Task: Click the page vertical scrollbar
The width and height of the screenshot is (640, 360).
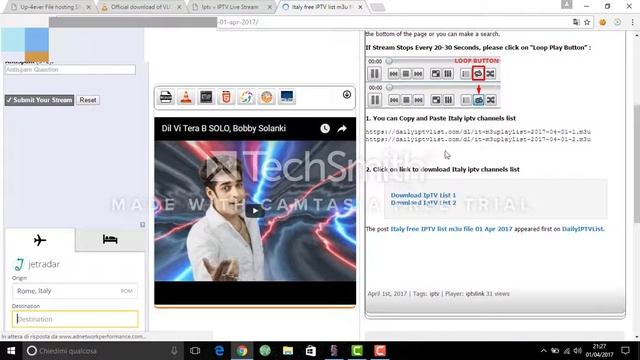Action: 636,163
